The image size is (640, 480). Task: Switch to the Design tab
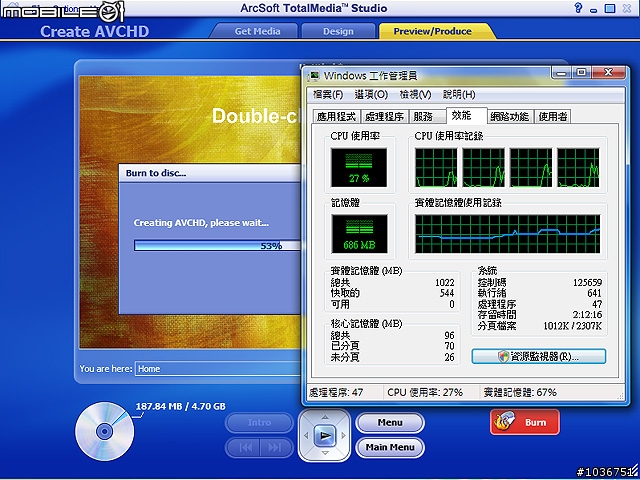click(338, 31)
